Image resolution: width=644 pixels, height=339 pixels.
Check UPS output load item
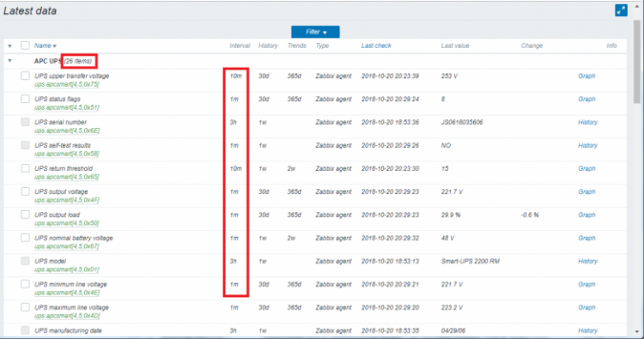point(25,215)
